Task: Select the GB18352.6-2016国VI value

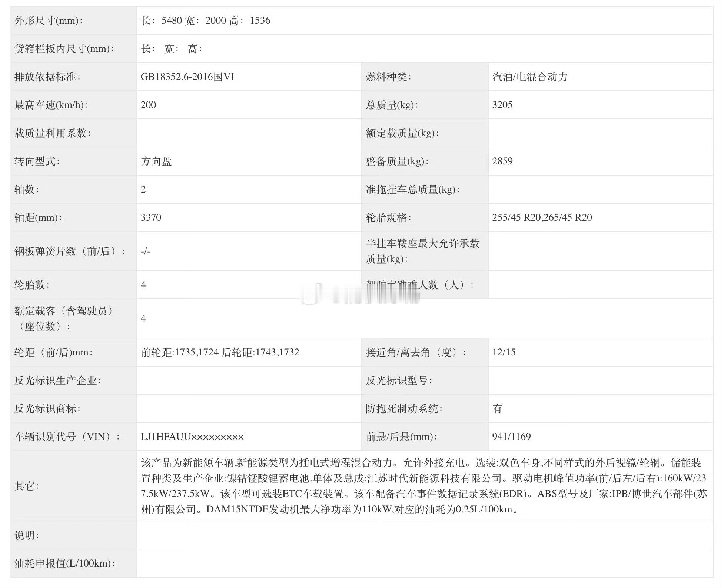Action: [187, 77]
